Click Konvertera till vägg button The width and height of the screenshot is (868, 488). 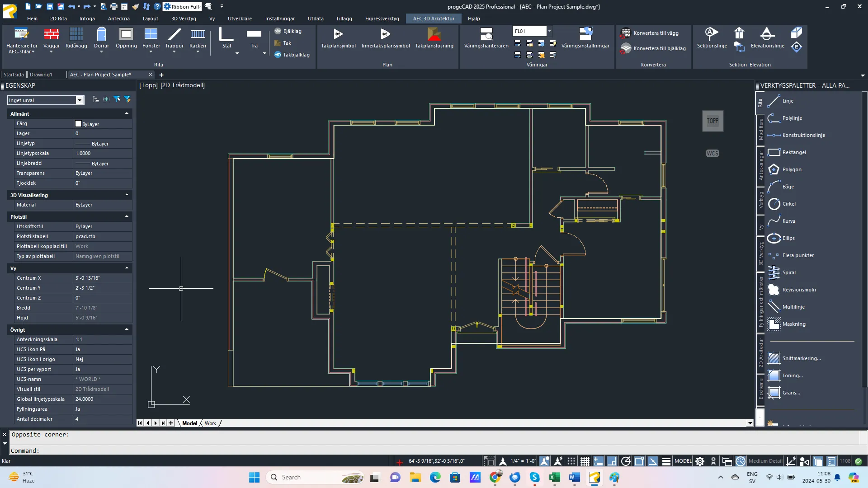pos(656,33)
